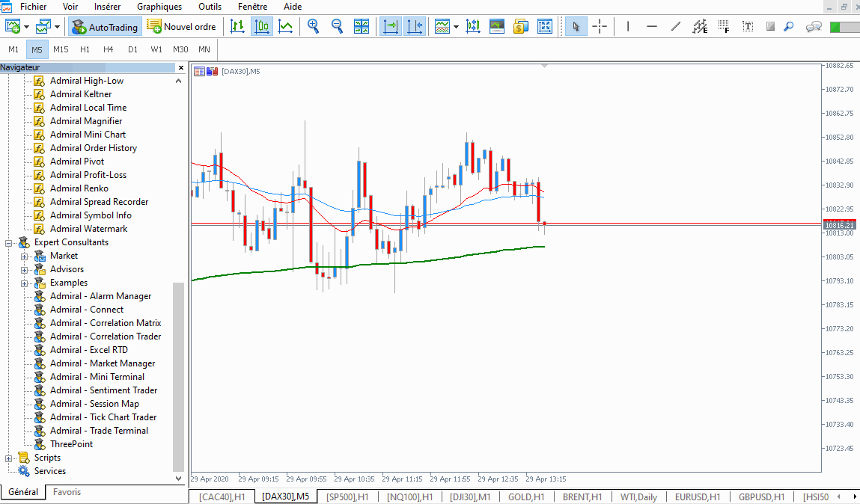Screen dimensions: 860x504
Task: Click the Navigator panel vertical scrollbar
Action: coord(178,374)
